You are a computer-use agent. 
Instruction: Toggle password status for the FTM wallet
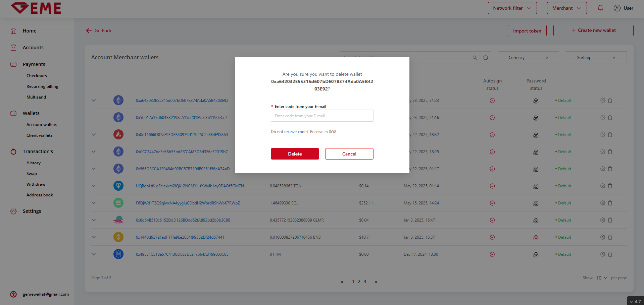click(x=536, y=254)
